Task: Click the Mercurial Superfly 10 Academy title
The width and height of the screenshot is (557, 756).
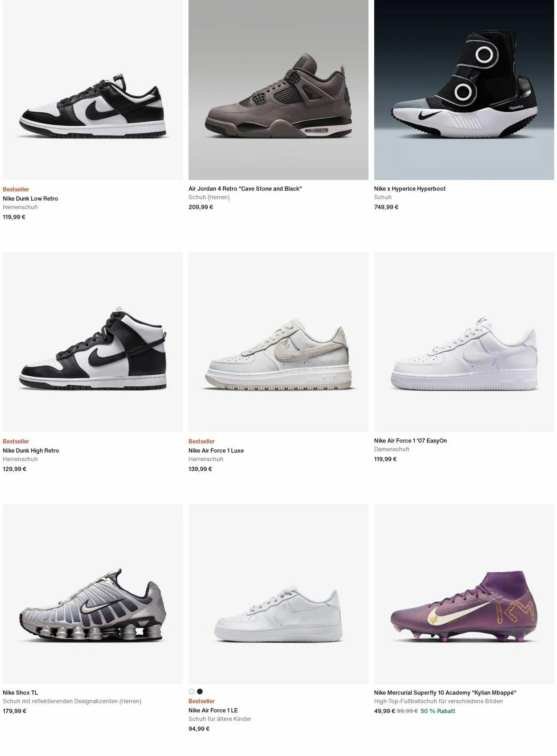Action: [x=445, y=693]
